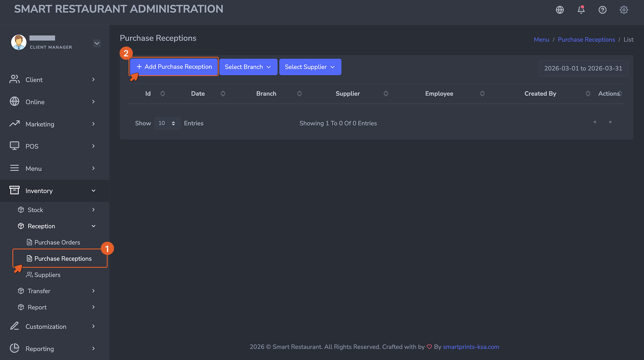Screen dimensions: 644x360
Task: Click the Inventory archive box icon
Action: click(15, 190)
